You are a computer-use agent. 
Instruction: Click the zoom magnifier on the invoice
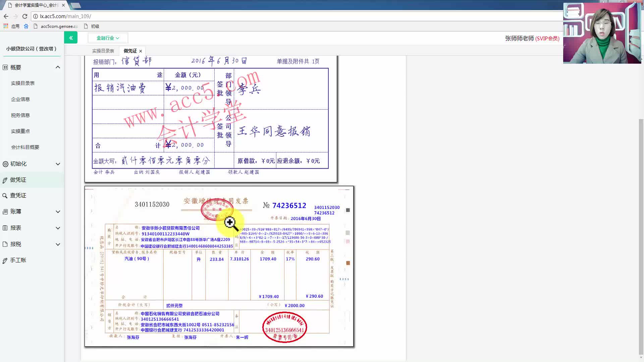(x=230, y=222)
